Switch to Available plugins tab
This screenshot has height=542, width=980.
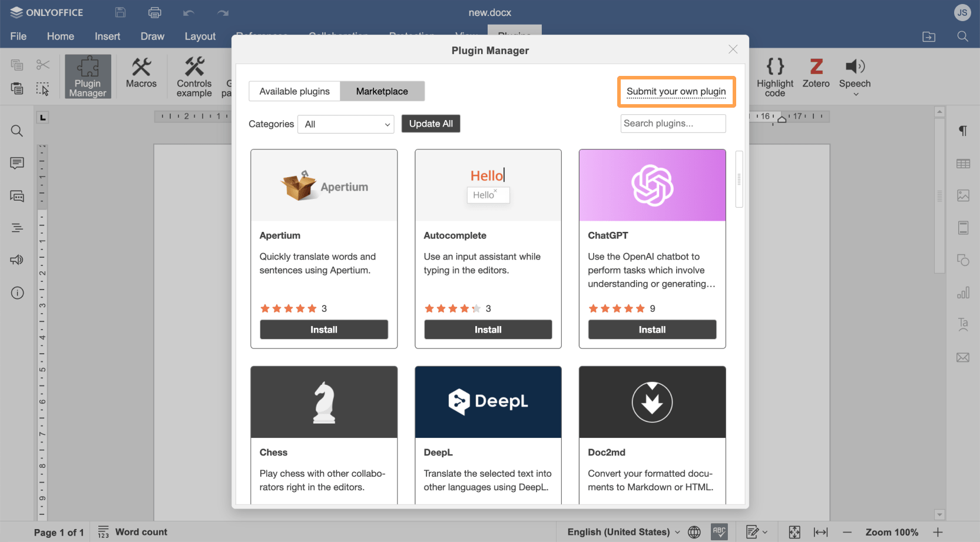pyautogui.click(x=294, y=91)
